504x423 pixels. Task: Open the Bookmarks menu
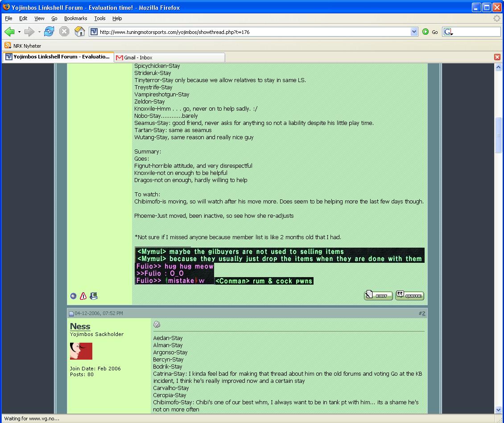tap(75, 18)
